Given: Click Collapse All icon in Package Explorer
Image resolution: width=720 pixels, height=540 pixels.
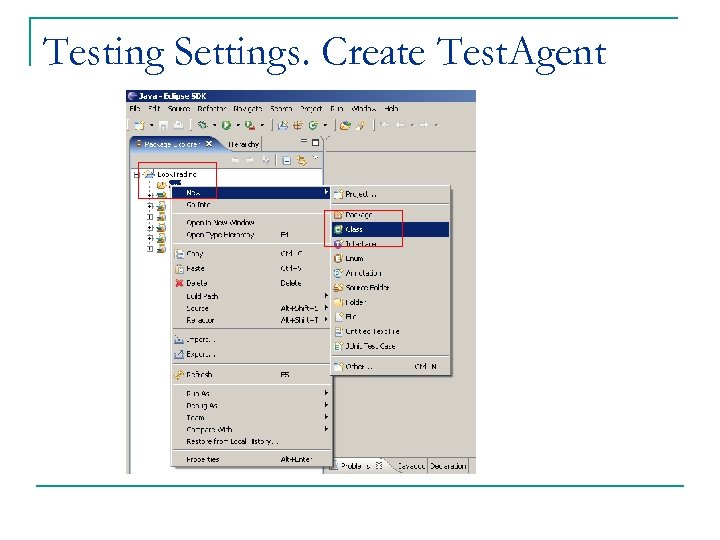Looking at the screenshot, I should point(287,160).
